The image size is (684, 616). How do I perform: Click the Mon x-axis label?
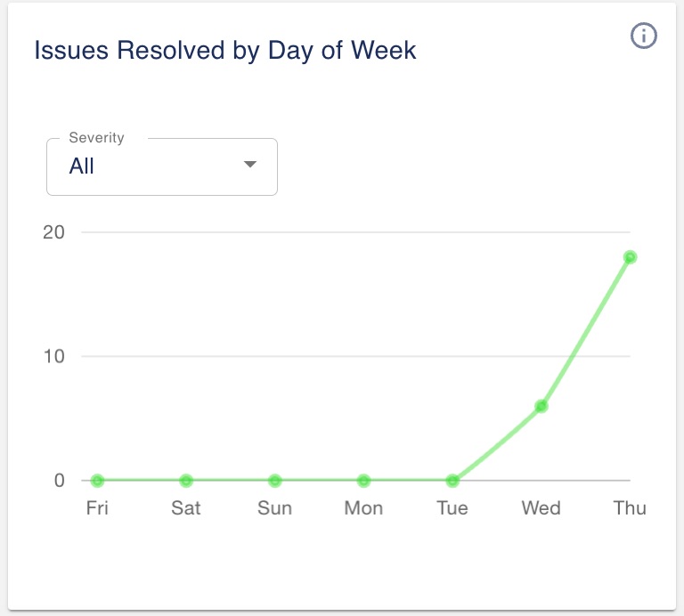point(363,508)
